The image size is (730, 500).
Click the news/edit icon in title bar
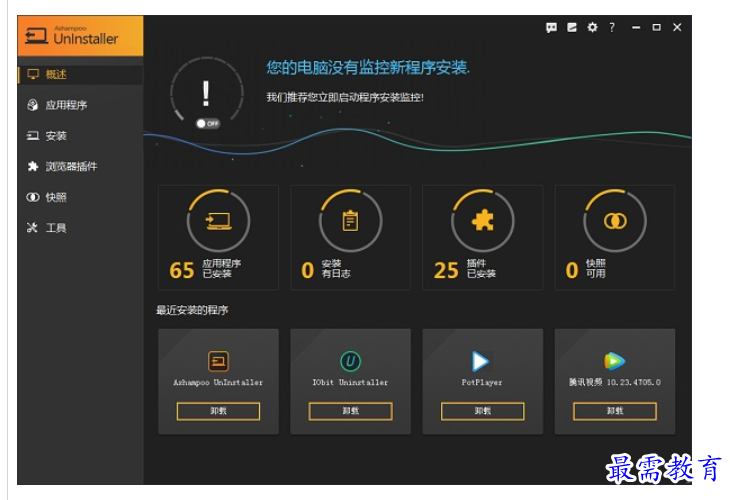coord(572,27)
